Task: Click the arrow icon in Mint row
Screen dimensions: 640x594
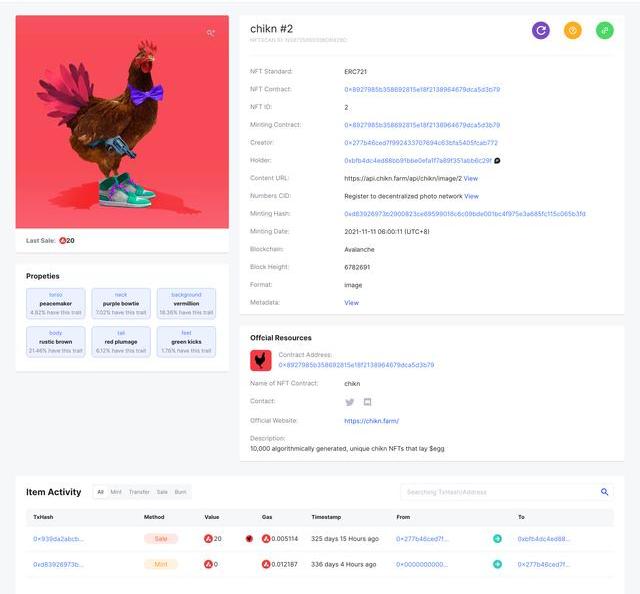Action: pyautogui.click(x=497, y=564)
